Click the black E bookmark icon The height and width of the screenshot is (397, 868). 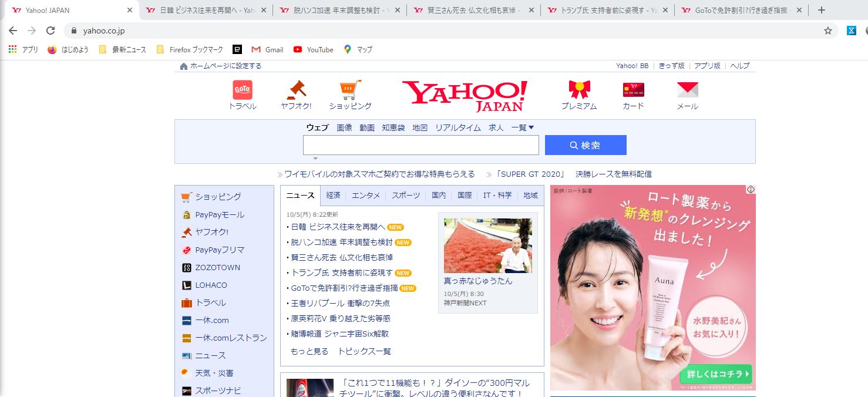[x=237, y=49]
